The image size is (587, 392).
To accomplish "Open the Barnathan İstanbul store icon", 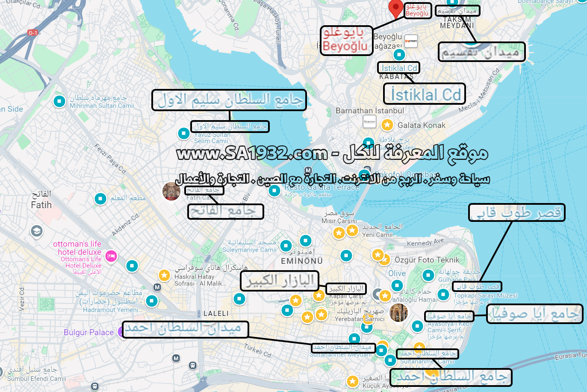I will click(x=369, y=122).
